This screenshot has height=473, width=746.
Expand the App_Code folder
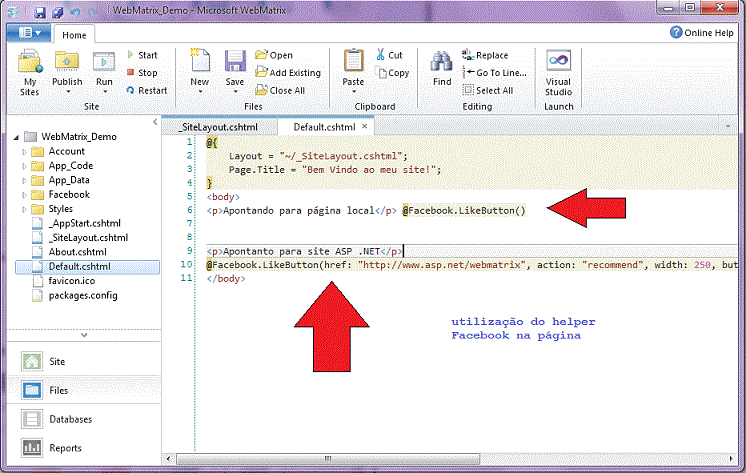[x=24, y=166]
